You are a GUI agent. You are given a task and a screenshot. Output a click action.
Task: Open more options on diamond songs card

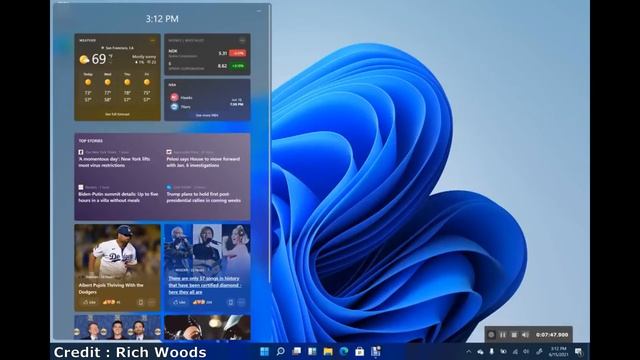242,302
